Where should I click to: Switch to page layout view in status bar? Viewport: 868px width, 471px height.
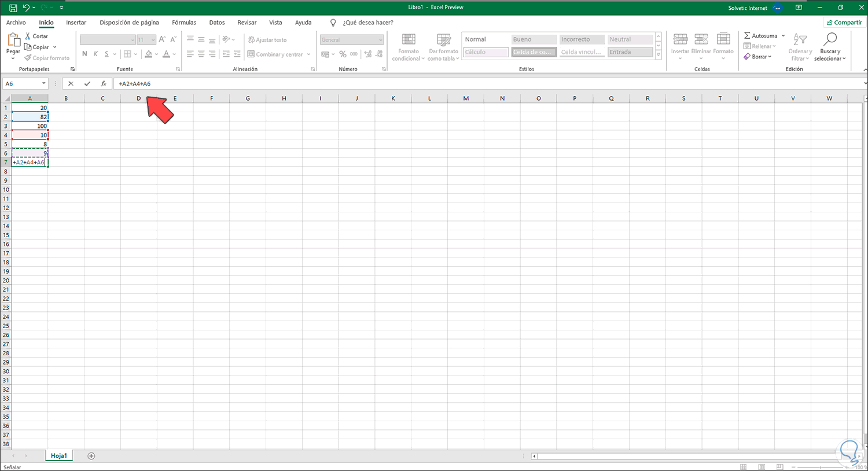[762, 467]
